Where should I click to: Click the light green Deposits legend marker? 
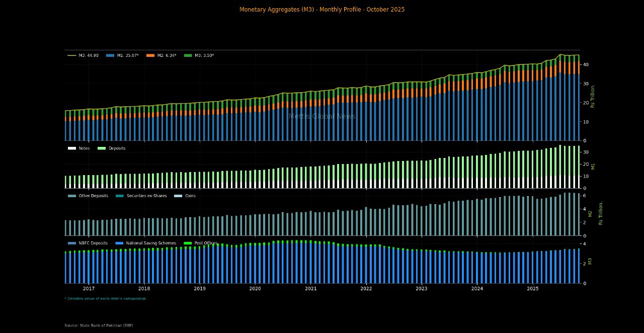102,148
